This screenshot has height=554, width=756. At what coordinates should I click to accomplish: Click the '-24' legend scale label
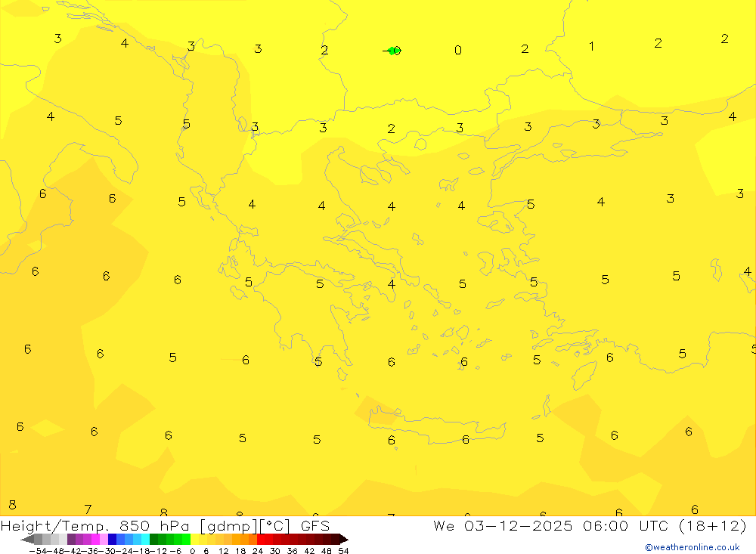(125, 551)
